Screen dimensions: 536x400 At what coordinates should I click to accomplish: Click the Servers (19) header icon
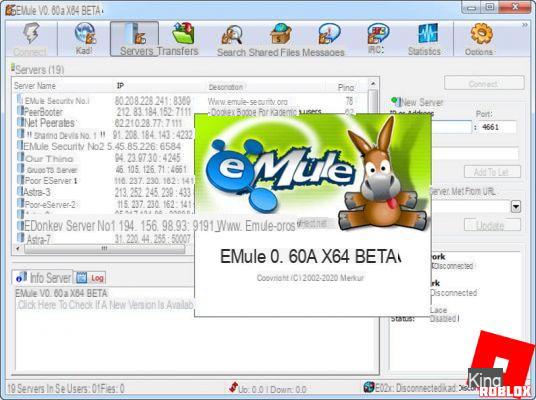pos(13,68)
